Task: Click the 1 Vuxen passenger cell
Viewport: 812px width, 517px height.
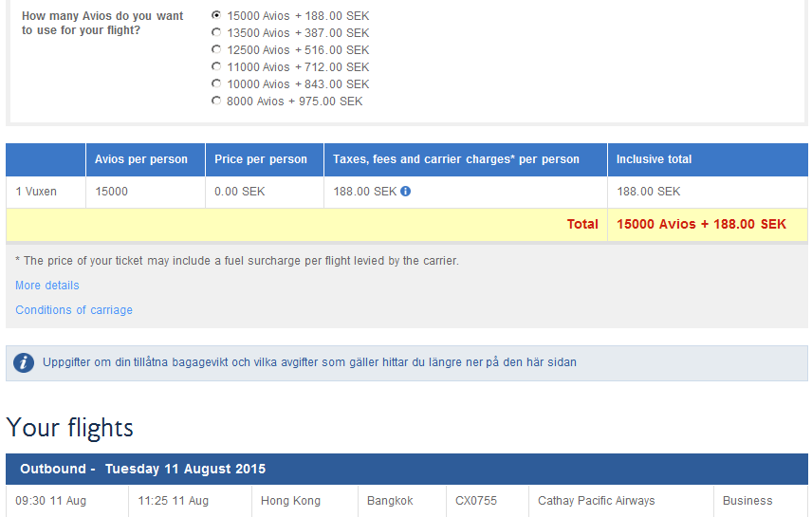Action: tap(37, 192)
